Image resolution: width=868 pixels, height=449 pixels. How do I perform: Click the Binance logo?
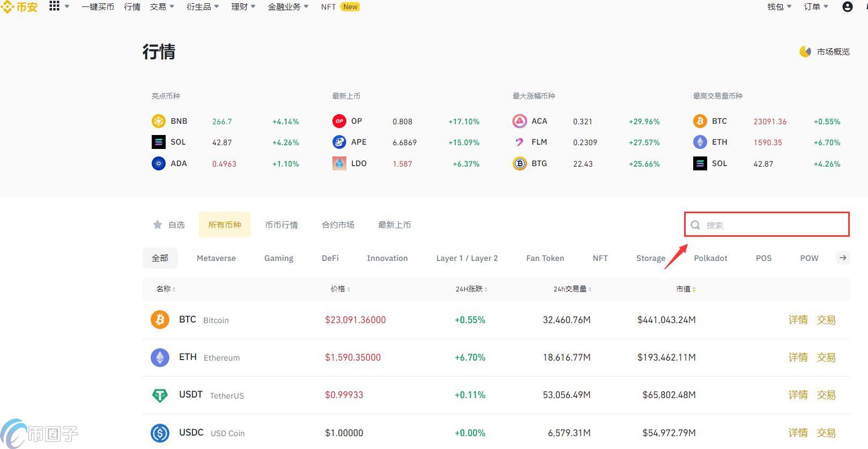click(19, 7)
